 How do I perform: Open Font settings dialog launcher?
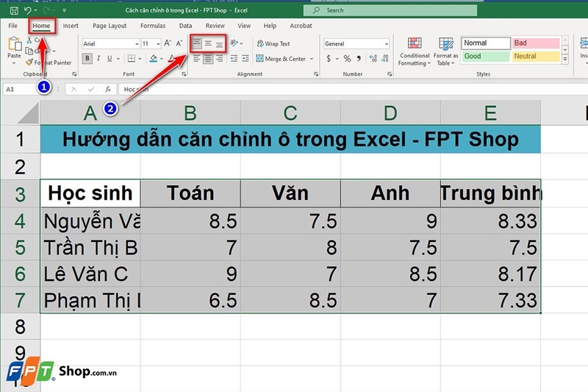[184, 74]
